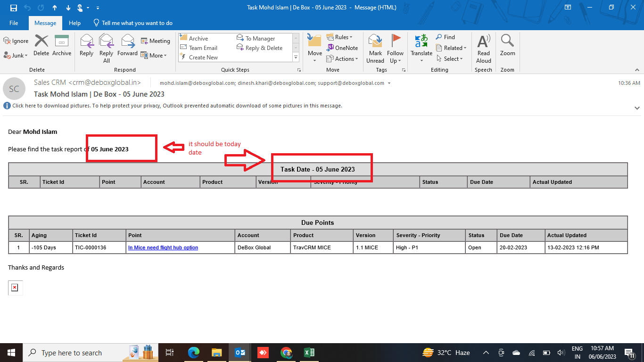Choose Team Email quick step
This screenshot has height=362, width=644.
coord(198,48)
